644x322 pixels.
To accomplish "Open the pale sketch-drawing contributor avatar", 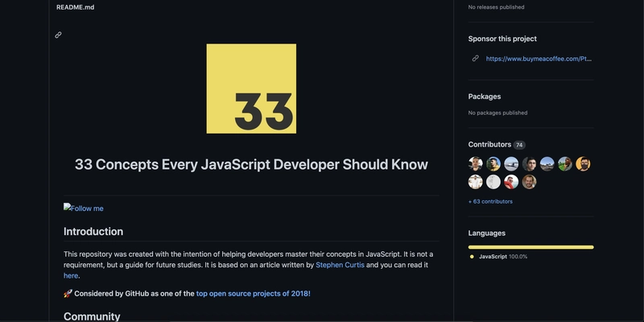I will click(493, 182).
